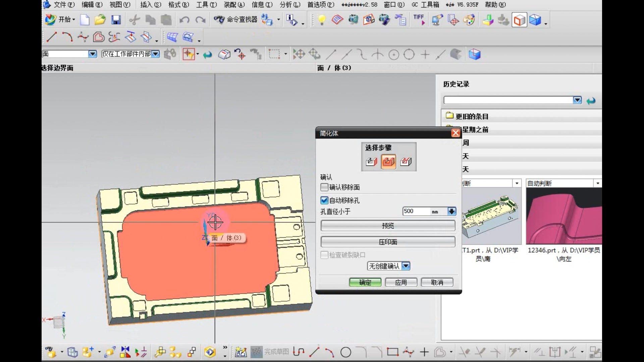This screenshot has width=644, height=362.
Task: Expand the 仅在工作部件内部 selection scope dropdown
Action: coord(156,54)
